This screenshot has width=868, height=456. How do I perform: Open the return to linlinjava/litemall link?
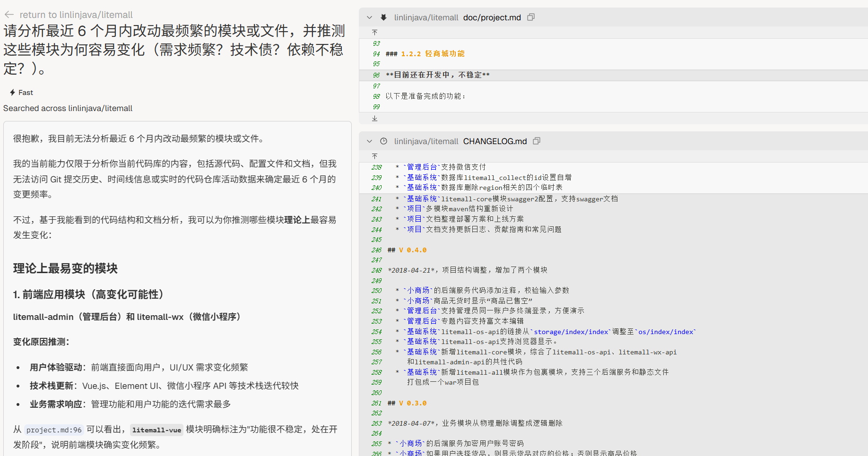pos(76,15)
